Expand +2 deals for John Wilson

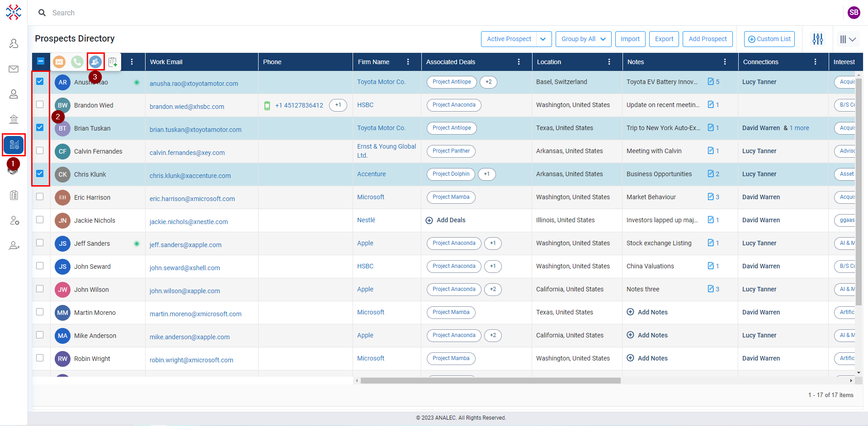point(493,289)
